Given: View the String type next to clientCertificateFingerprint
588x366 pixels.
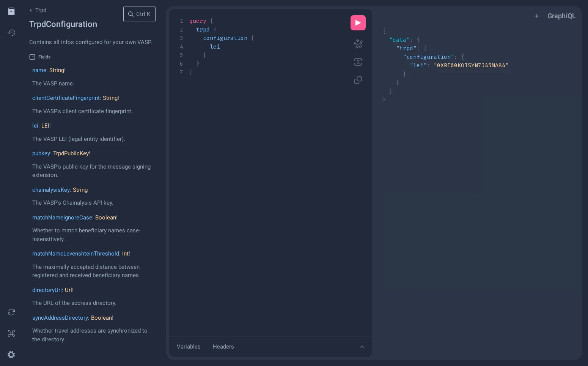Looking at the screenshot, I should (110, 98).
